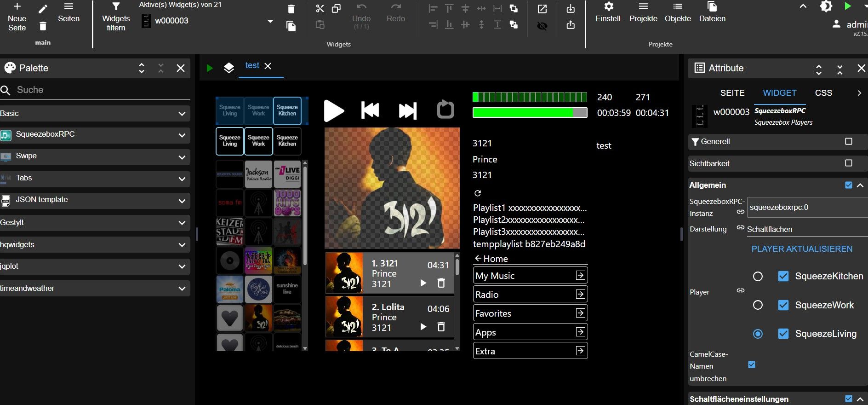
Task: Click the refresh playlists icon
Action: pyautogui.click(x=478, y=193)
